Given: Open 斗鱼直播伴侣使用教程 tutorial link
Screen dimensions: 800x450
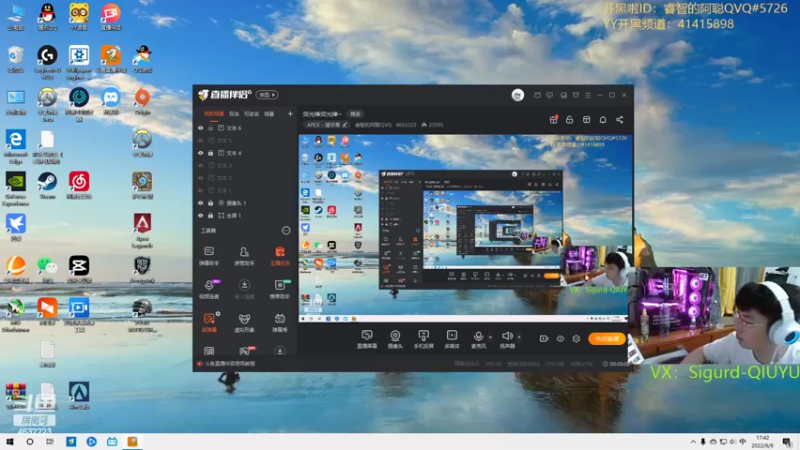Looking at the screenshot, I should pyautogui.click(x=230, y=364).
